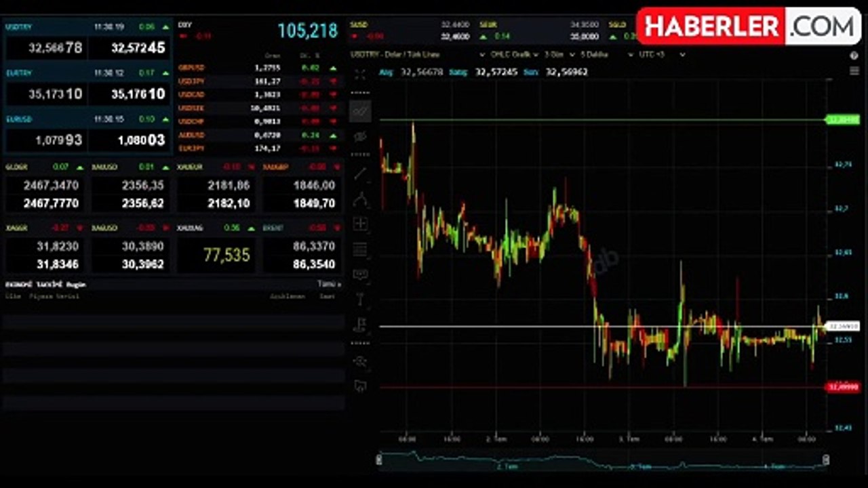Screen dimensions: 868x488
Task: Select the flag marker tool
Action: click(360, 325)
